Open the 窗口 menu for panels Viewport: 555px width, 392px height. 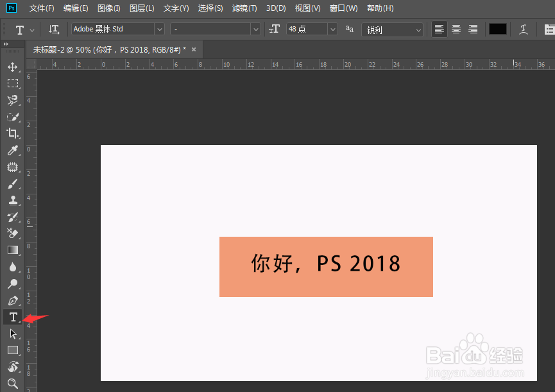343,8
